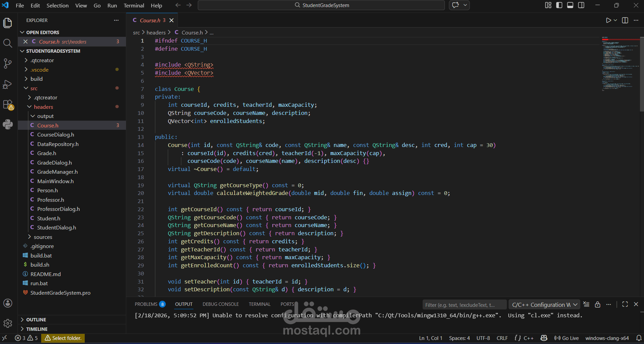Open the Source Control view
The width and height of the screenshot is (644, 344).
tap(7, 64)
